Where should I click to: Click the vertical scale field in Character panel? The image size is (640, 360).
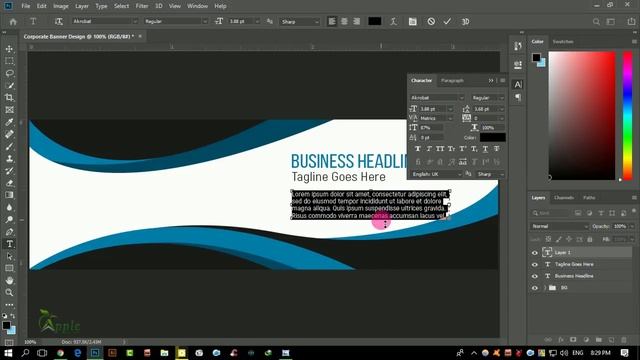click(x=431, y=128)
